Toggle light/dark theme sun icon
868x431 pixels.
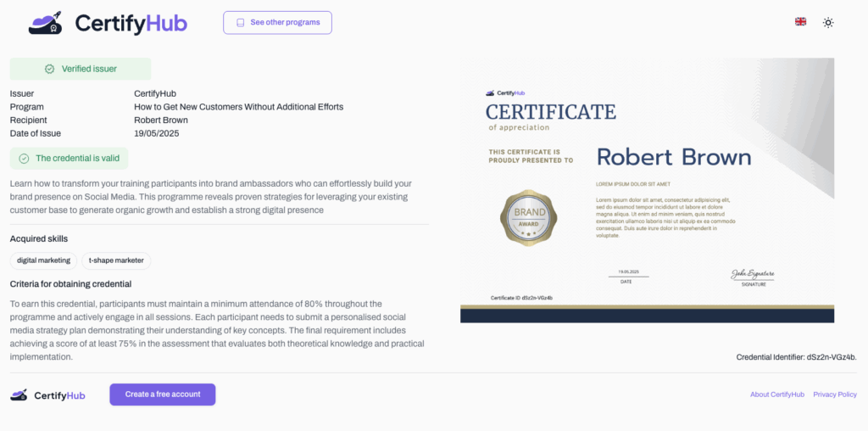828,23
